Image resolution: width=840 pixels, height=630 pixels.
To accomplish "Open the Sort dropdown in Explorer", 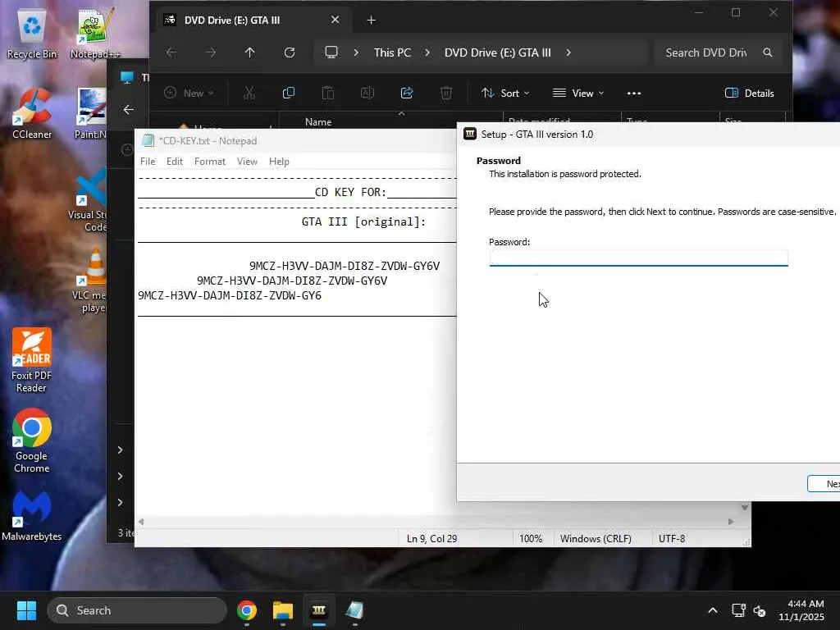I will 505,94.
